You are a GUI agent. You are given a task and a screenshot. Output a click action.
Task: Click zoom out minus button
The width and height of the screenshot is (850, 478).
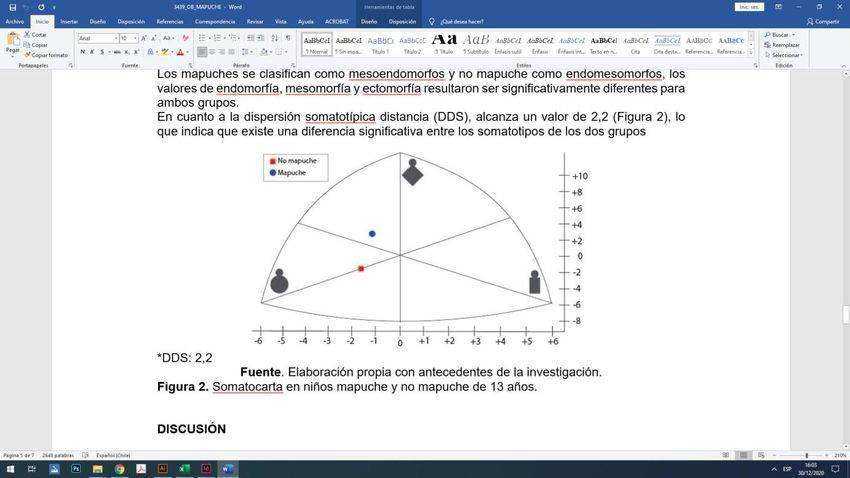tap(774, 455)
